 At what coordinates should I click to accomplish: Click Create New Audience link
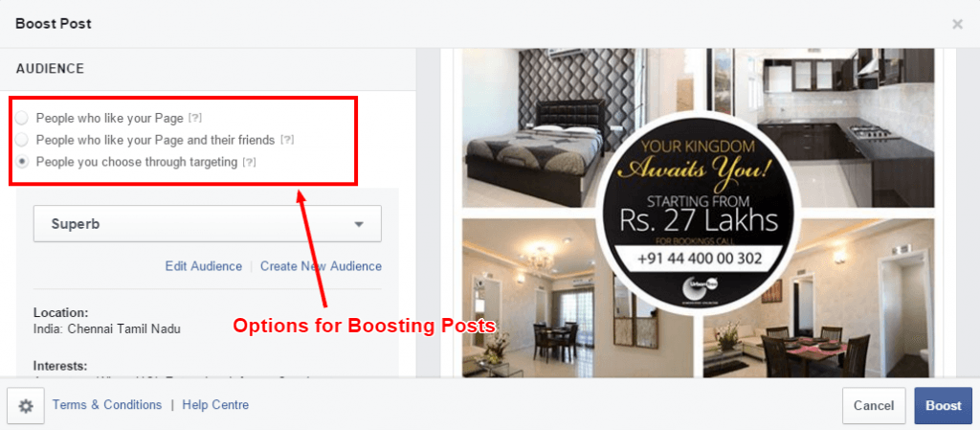(x=321, y=266)
